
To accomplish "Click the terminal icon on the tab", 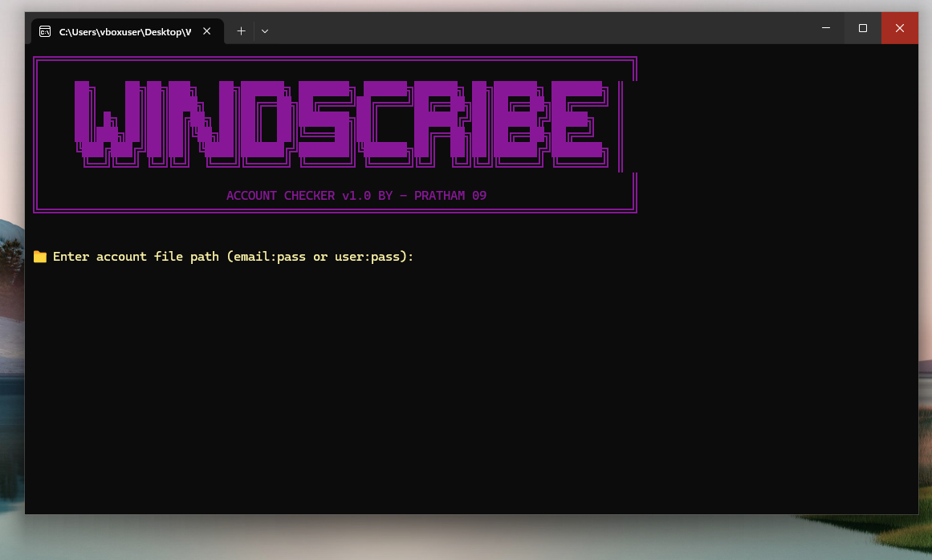I will [x=45, y=31].
